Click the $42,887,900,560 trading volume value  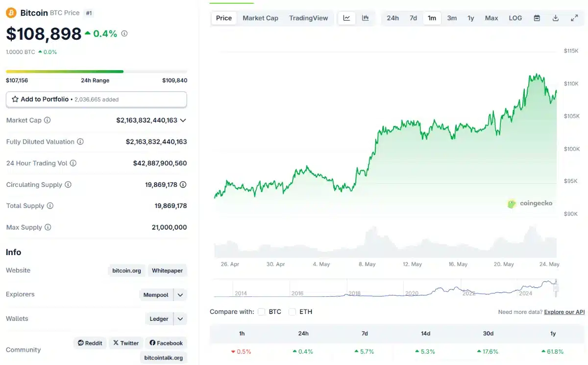[x=160, y=163]
